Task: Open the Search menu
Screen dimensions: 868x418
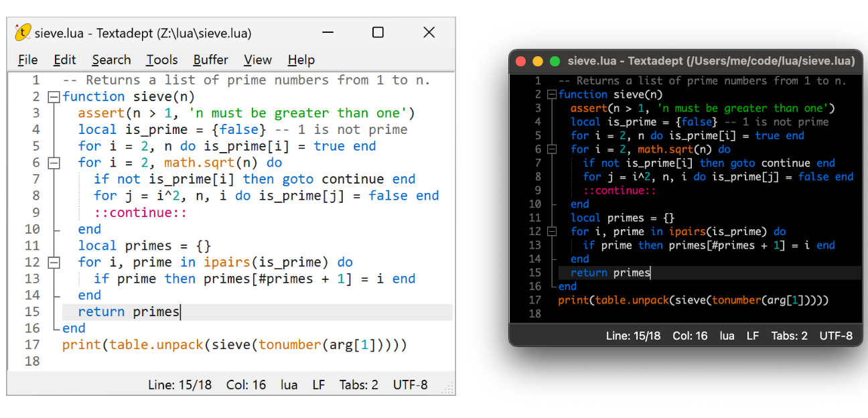Action: coord(111,60)
